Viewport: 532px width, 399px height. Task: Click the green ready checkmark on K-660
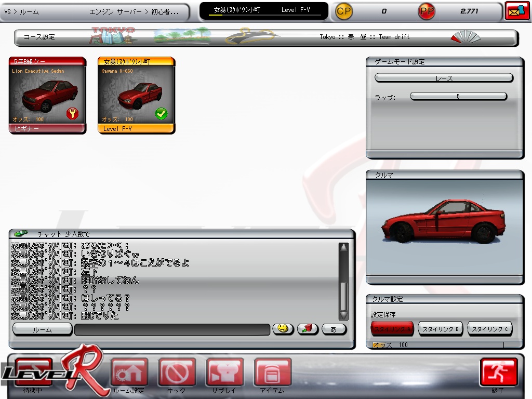tap(161, 113)
